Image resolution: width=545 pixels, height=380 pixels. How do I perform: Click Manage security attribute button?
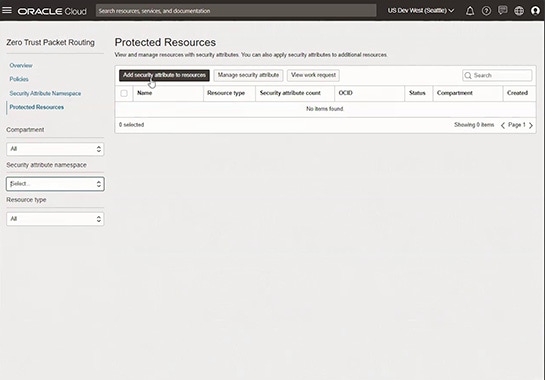point(248,75)
